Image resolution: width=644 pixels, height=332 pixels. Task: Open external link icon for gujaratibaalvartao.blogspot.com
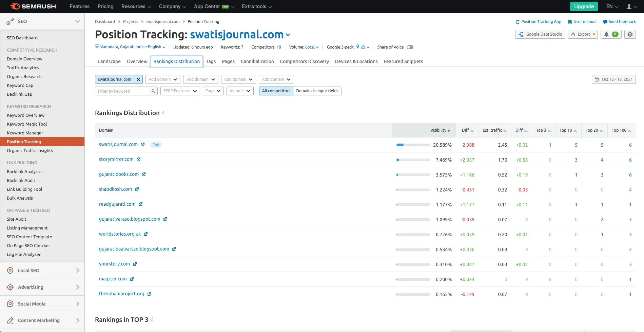point(174,249)
